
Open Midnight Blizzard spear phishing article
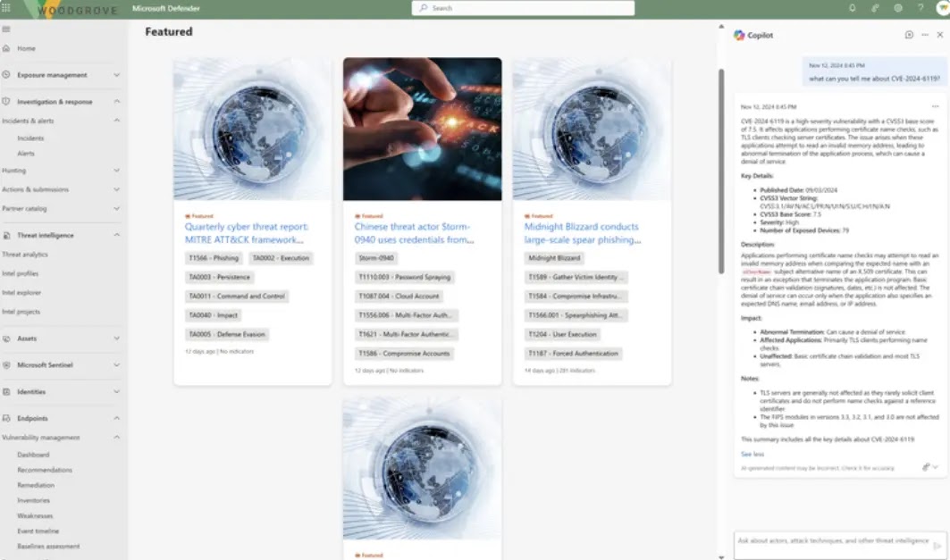[582, 233]
